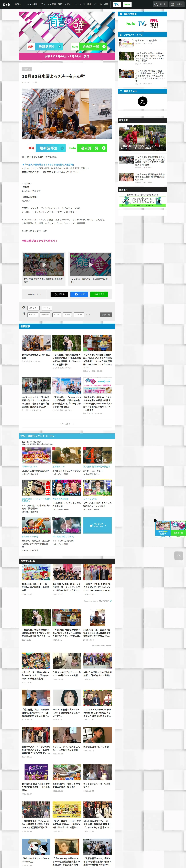Open ranking item おためしイッテQ！
Image resolution: width=186 pixels, height=868 pixels.
click(x=36, y=534)
